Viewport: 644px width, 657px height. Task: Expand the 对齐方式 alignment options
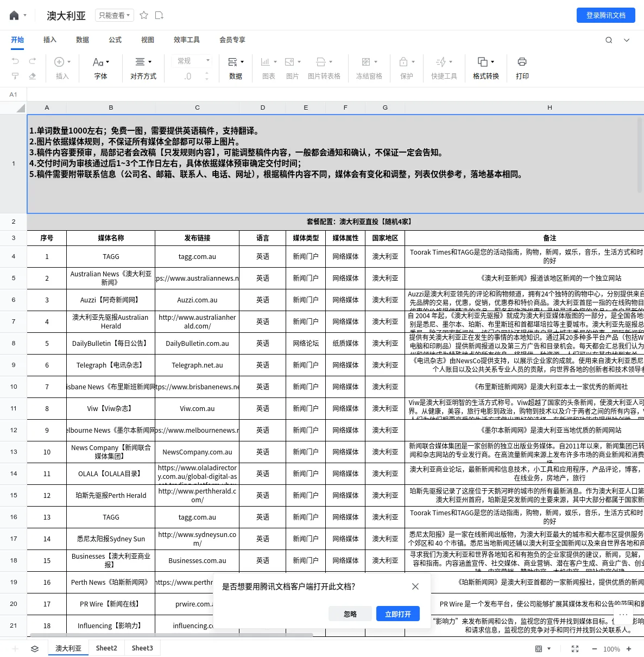coord(143,68)
